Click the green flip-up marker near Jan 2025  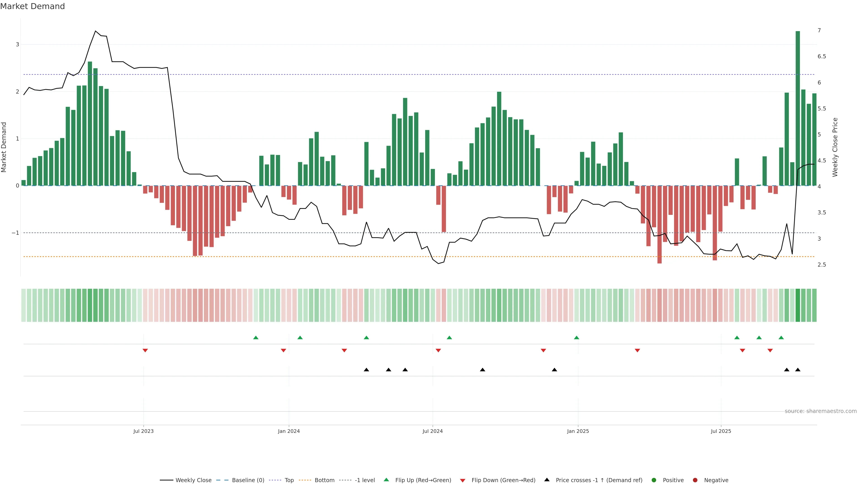coord(577,338)
